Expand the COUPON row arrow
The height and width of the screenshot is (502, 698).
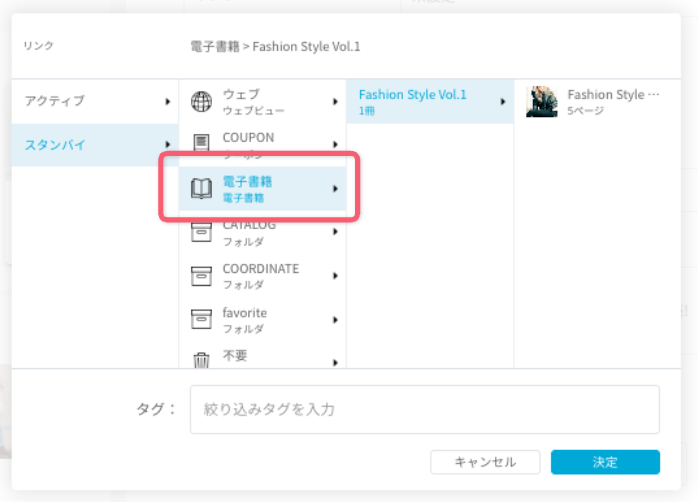tap(335, 144)
